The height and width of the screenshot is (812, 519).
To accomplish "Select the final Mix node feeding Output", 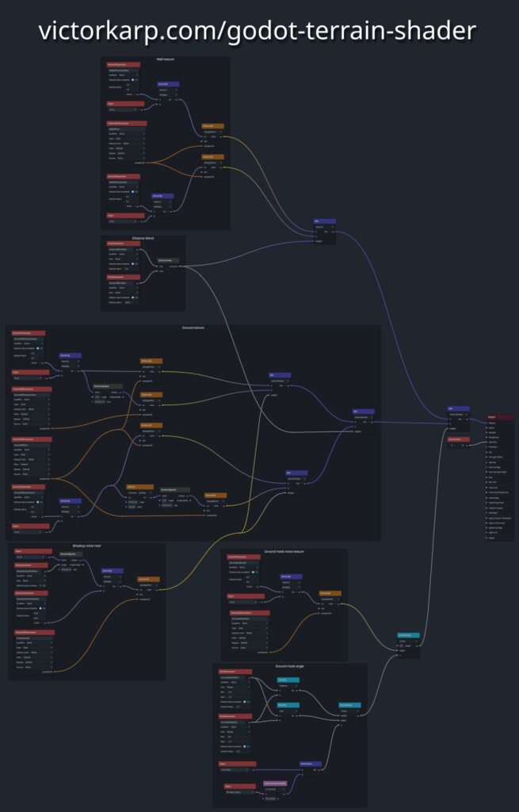I will pyautogui.click(x=459, y=408).
